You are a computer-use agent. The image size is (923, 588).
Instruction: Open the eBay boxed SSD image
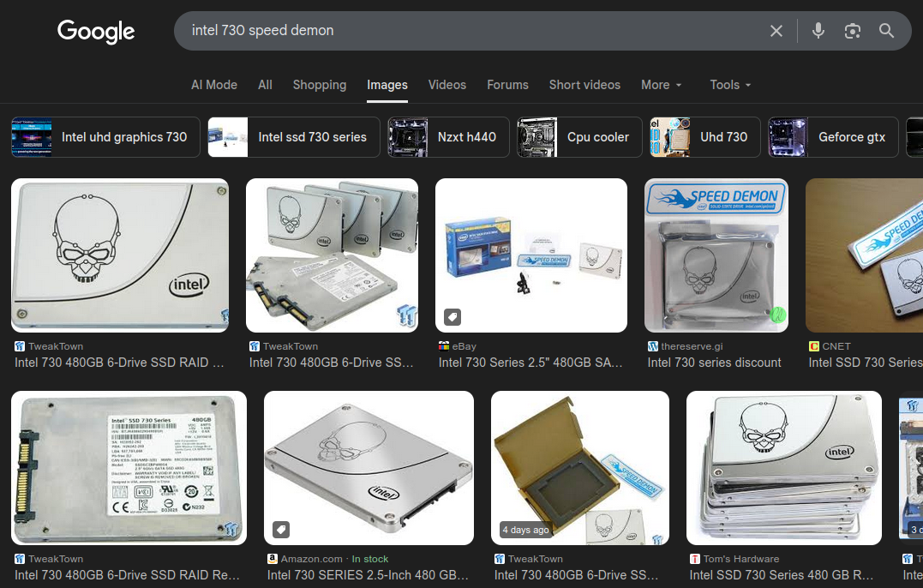531,255
